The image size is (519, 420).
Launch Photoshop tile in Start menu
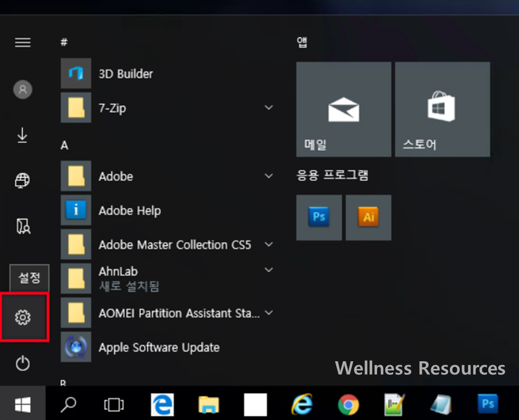319,218
